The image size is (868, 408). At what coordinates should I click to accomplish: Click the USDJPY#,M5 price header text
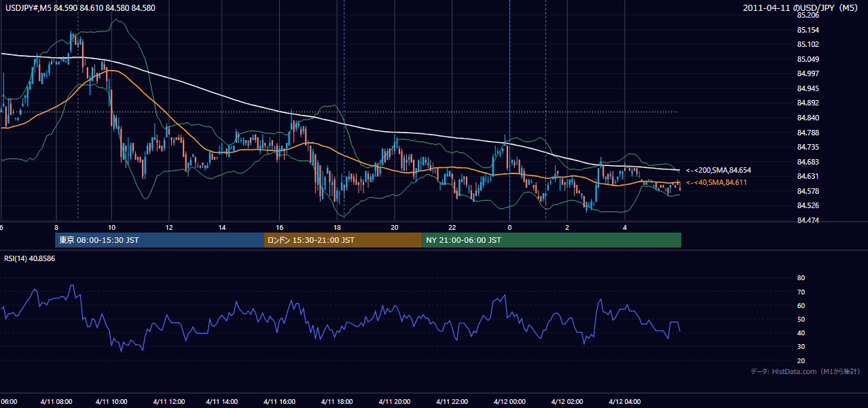click(80, 8)
